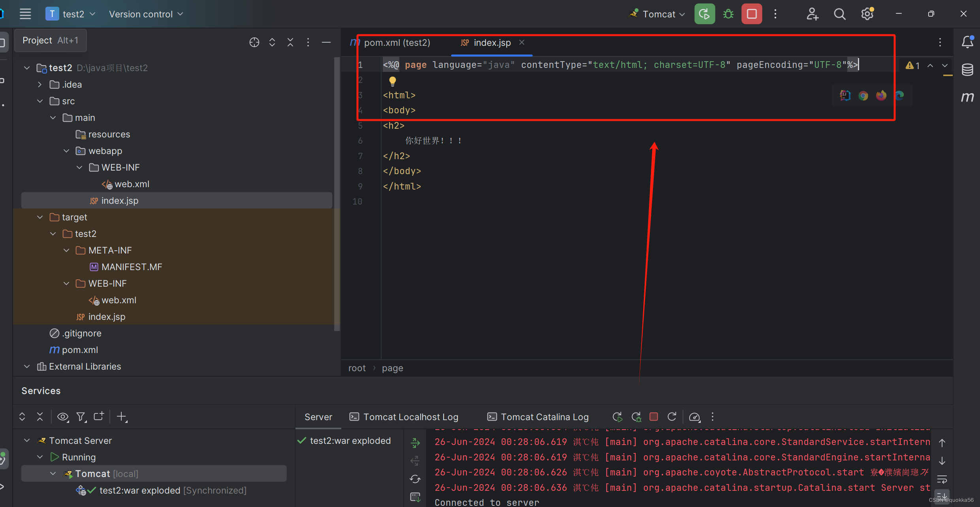The image size is (980, 507).
Task: Close the index.jsp editor tab
Action: point(522,42)
